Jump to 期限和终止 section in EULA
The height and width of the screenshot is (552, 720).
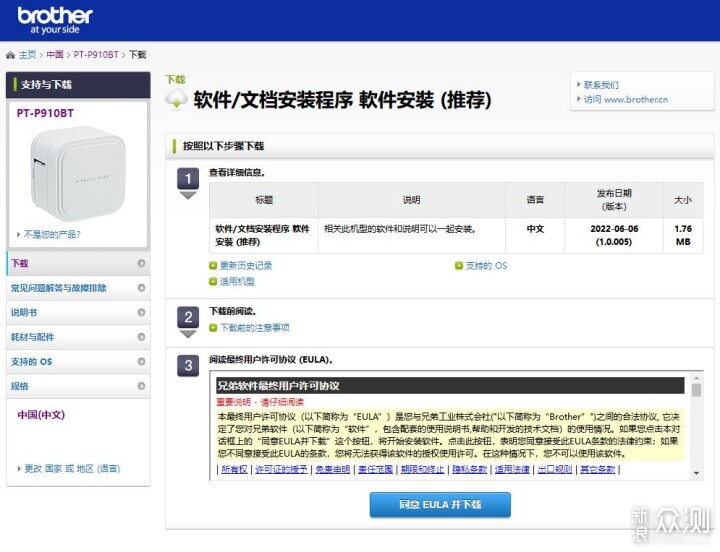click(x=422, y=469)
